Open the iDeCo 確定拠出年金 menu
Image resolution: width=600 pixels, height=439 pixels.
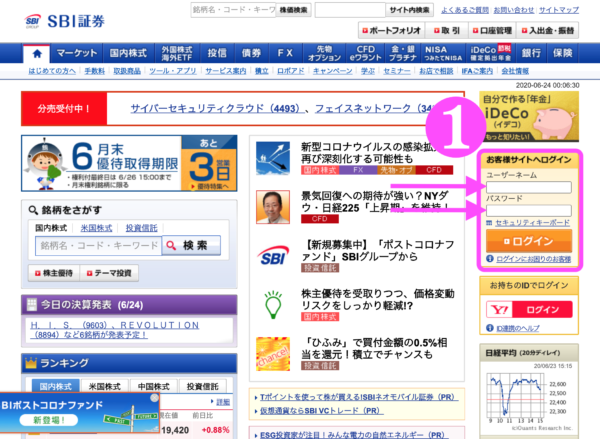tap(491, 53)
